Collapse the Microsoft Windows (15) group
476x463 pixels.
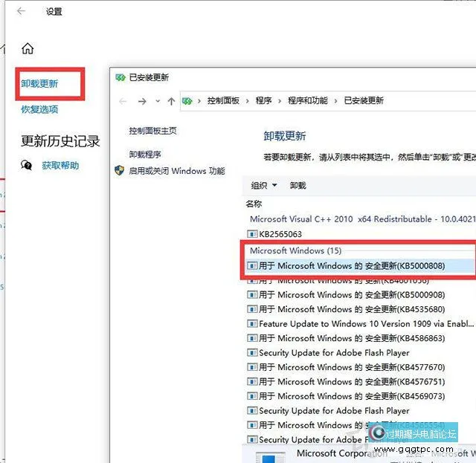[295, 250]
